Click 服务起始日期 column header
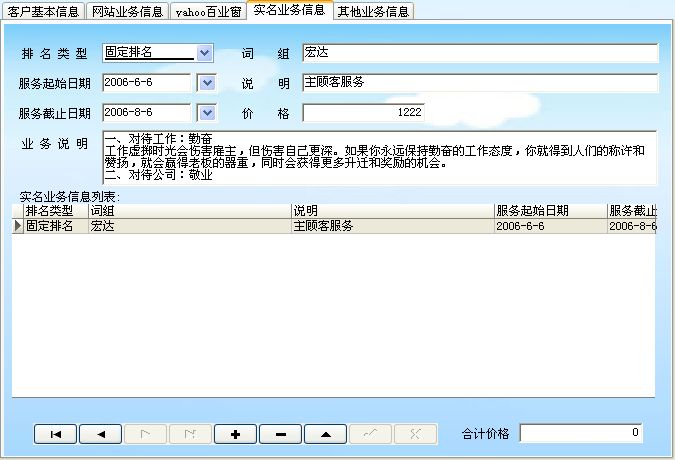Image resolution: width=675 pixels, height=460 pixels. (x=551, y=211)
